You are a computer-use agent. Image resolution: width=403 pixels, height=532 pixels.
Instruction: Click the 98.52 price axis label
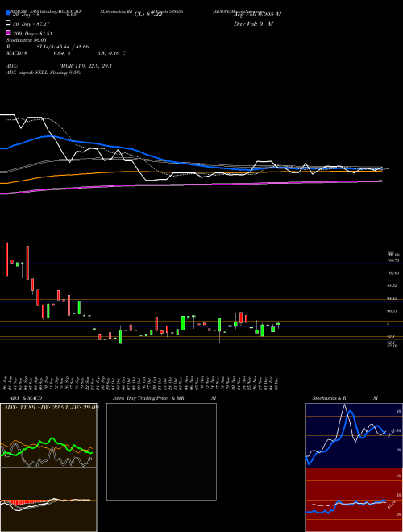393,285
